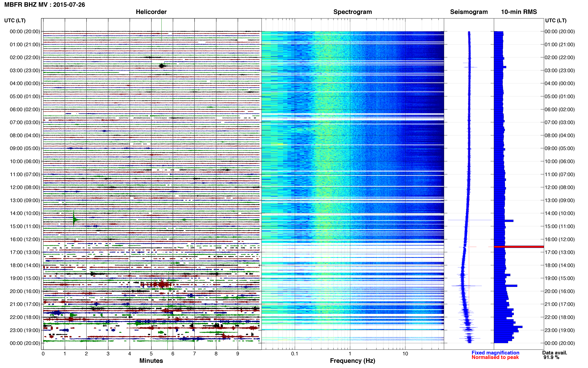588x368 pixels.
Task: Click left time label 03:00 (23:00)
Action: (25, 70)
